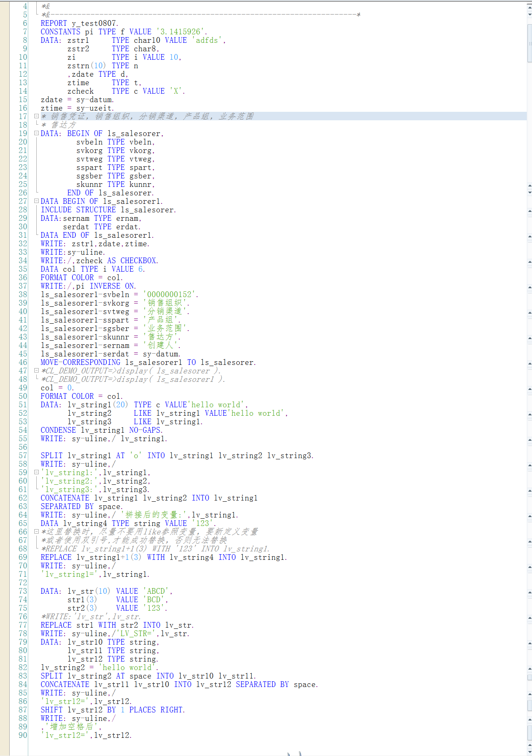Click the 'pi INVERSE ON' write statement
Screen dimensions: 532x756
pos(88,286)
